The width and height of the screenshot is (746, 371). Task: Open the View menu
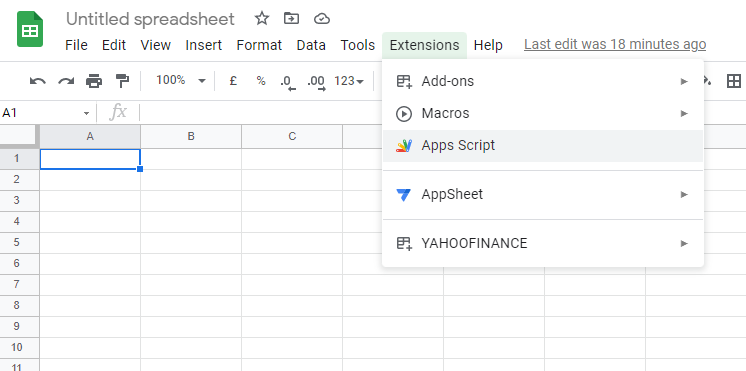pyautogui.click(x=156, y=45)
